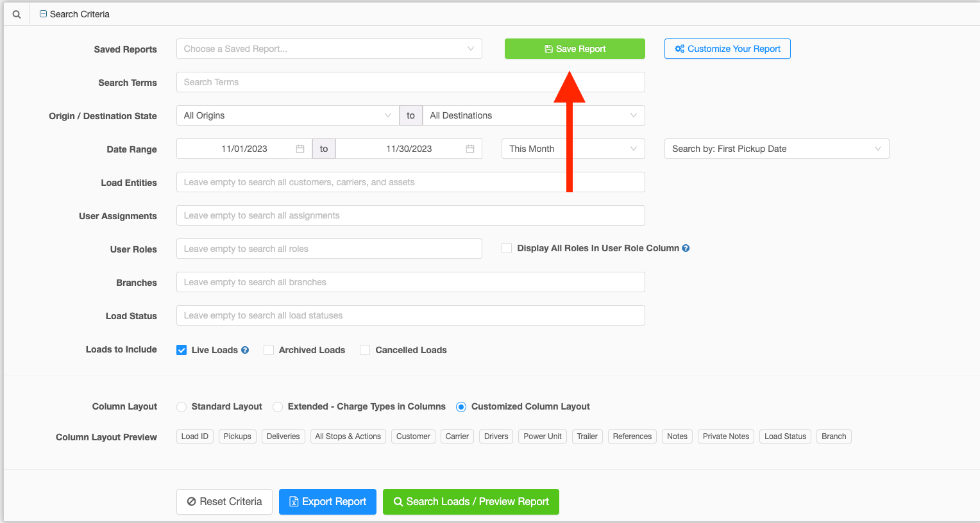Image resolution: width=980 pixels, height=523 pixels.
Task: Click the User Roles field
Action: (x=329, y=249)
